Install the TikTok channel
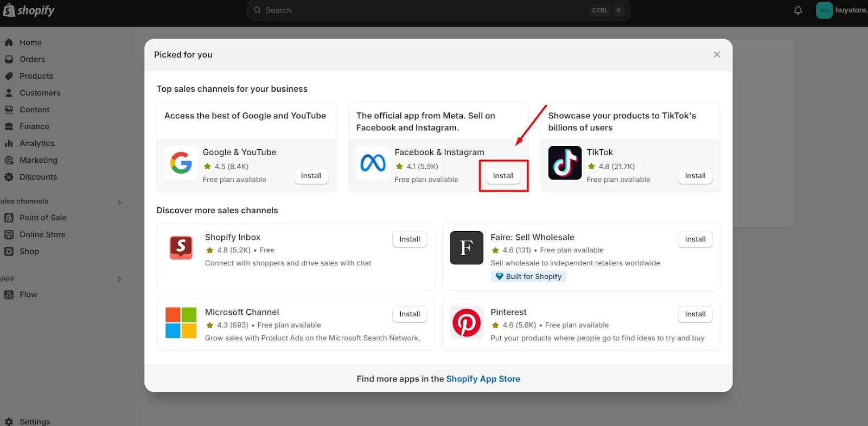868x426 pixels. pyautogui.click(x=695, y=176)
